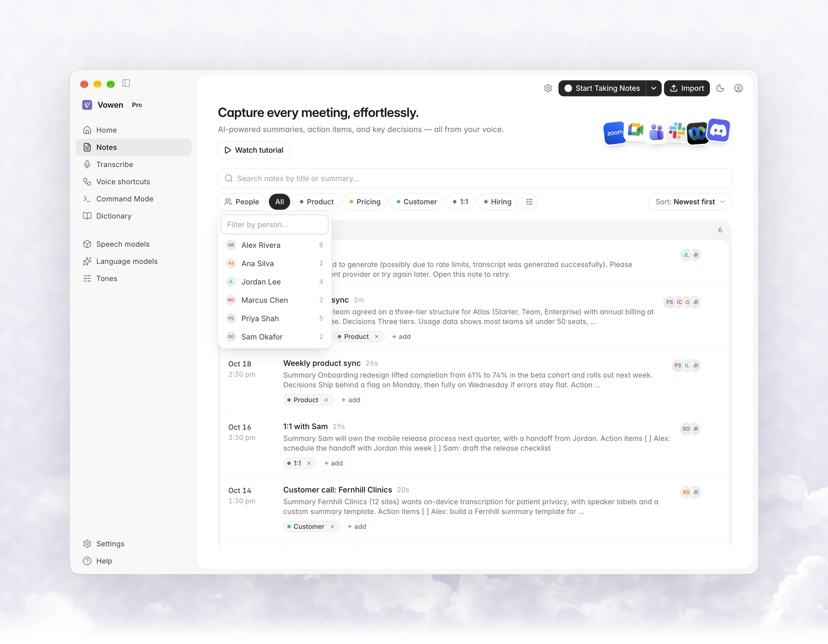Open the filter options sliders icon
The height and width of the screenshot is (644, 828).
[x=529, y=202]
